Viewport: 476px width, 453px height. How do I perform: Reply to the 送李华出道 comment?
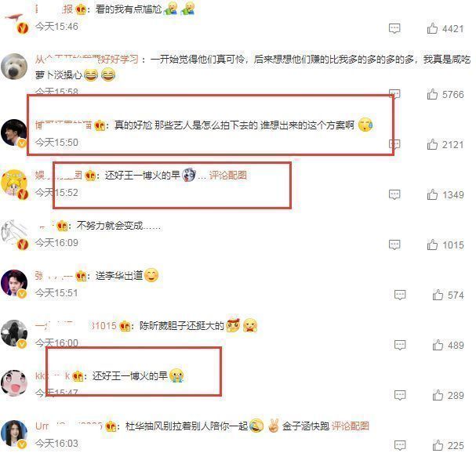pos(400,295)
